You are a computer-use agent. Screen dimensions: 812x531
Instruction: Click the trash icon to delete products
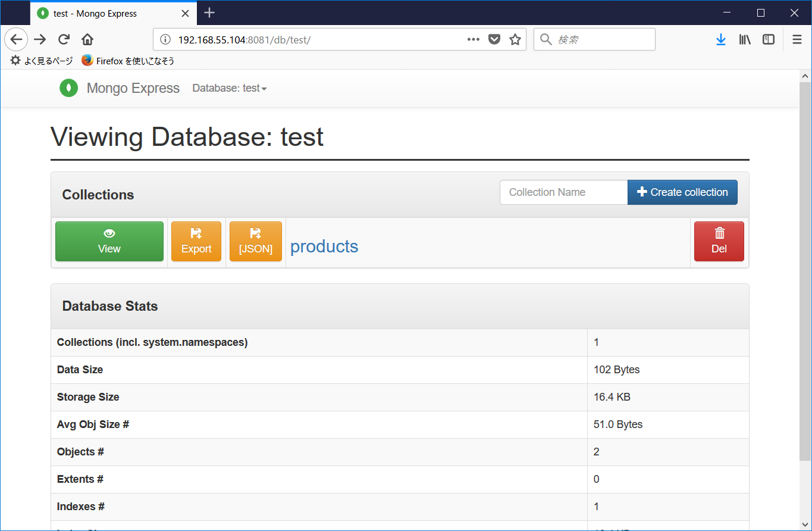point(719,233)
